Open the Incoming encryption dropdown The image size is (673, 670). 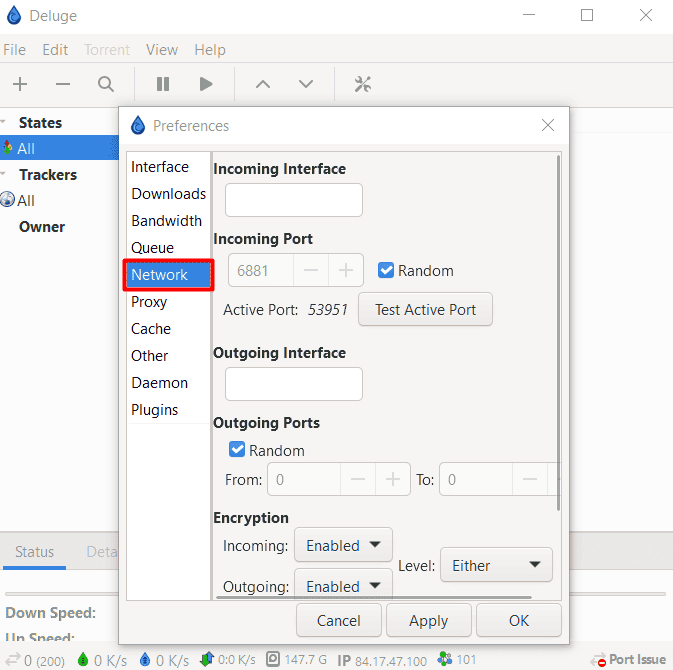(343, 545)
